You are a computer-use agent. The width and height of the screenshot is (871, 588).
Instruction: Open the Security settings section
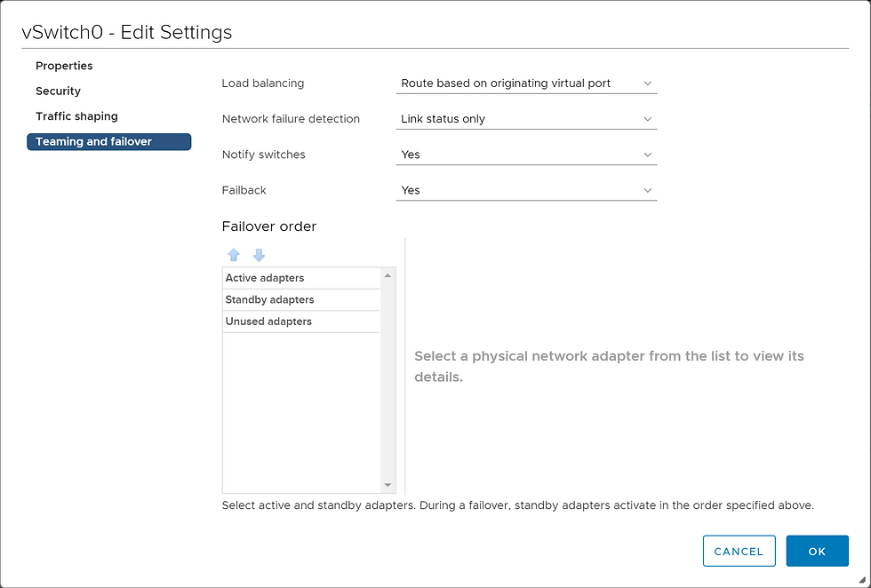point(58,91)
